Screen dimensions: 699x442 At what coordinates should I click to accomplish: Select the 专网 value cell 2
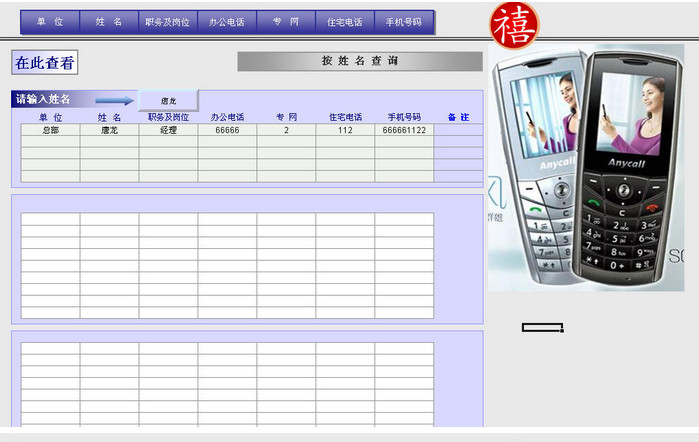pos(286,130)
